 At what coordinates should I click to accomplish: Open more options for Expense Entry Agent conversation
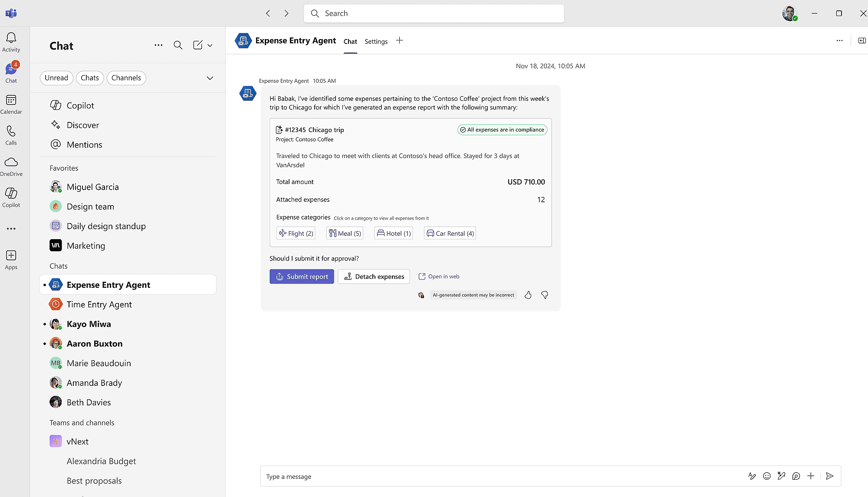click(x=839, y=40)
